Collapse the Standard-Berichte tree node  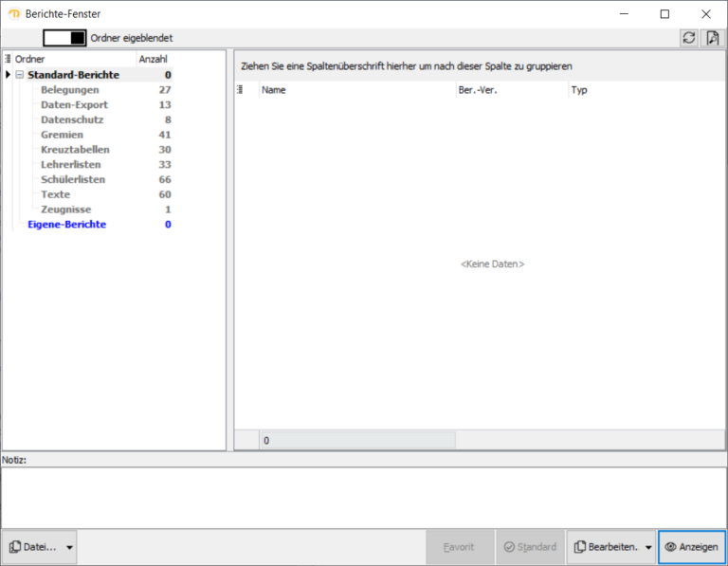(x=20, y=75)
